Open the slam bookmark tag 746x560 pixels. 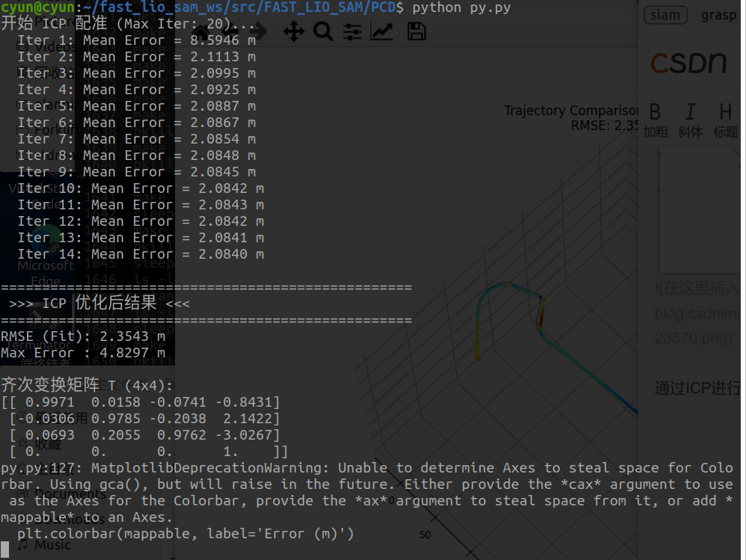pyautogui.click(x=665, y=15)
